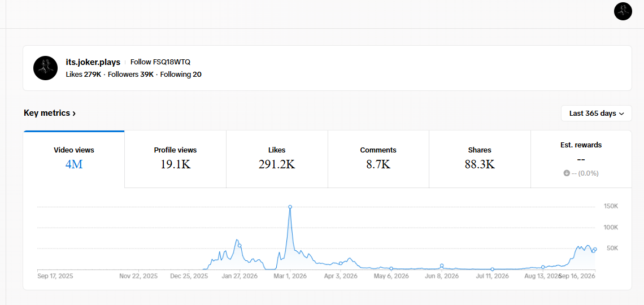Select the Likes metric tab
Viewport: 644px width, 305px height.
[277, 159]
